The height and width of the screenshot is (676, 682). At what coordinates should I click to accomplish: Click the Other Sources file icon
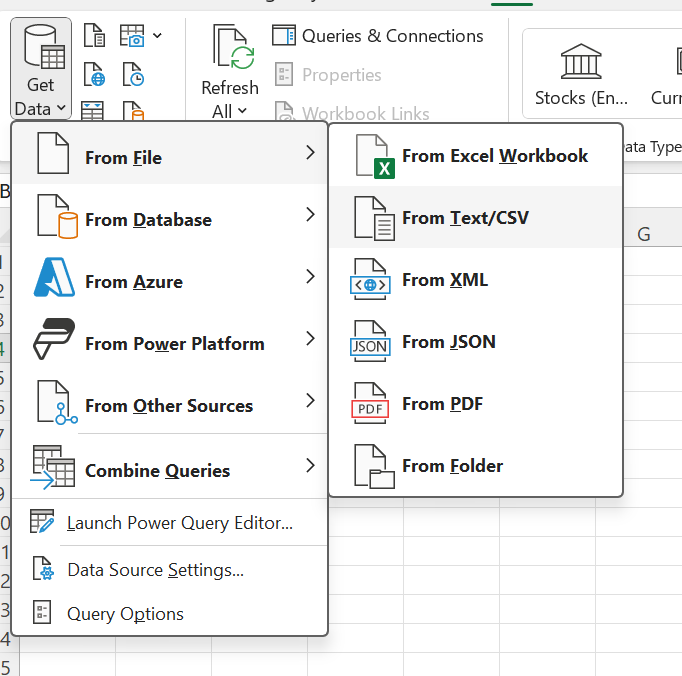click(57, 402)
